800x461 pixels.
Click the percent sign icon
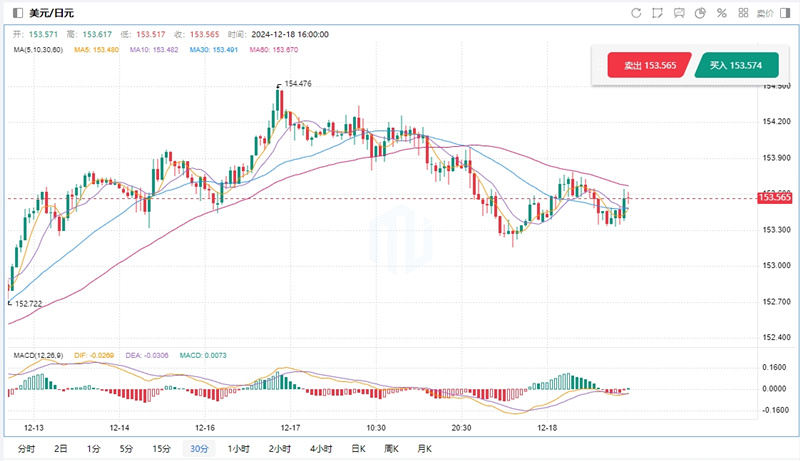point(722,13)
